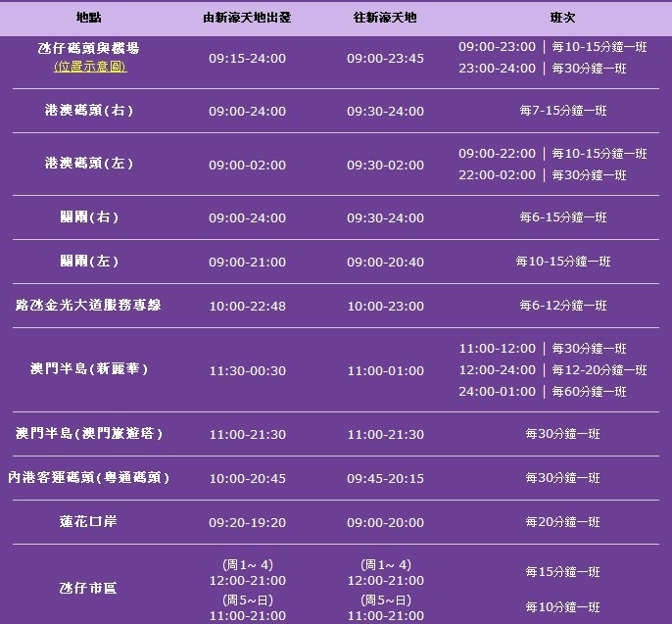Click the 港澳碼頭(右) row label
This screenshot has height=624, width=672.
pos(89,111)
